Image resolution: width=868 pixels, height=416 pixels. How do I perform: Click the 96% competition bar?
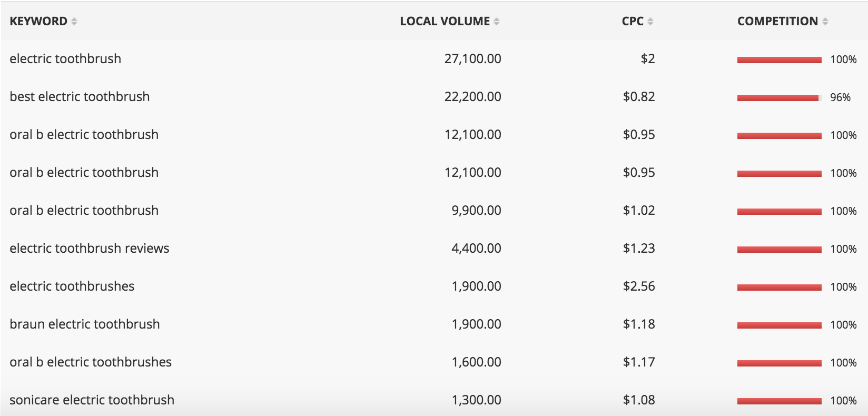coord(779,98)
